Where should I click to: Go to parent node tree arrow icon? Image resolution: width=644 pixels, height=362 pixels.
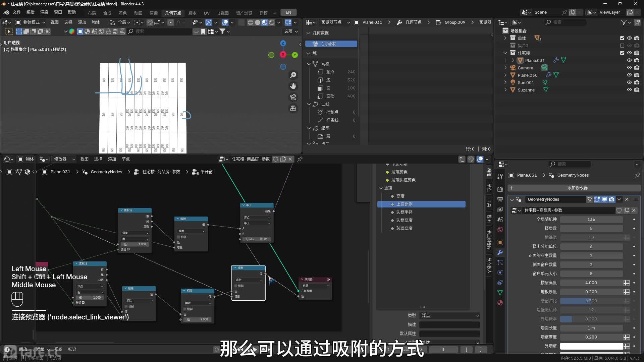[x=462, y=159]
